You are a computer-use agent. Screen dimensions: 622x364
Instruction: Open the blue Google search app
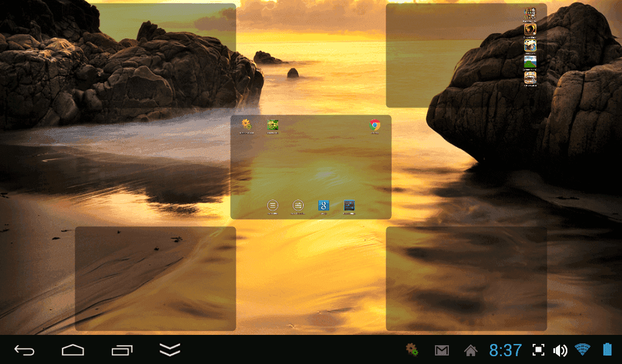tap(324, 206)
